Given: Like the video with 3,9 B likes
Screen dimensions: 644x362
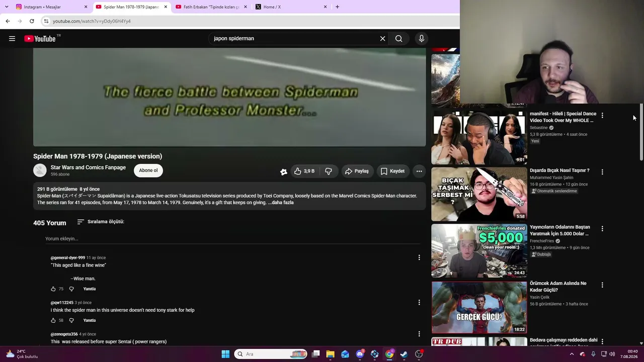Looking at the screenshot, I should [305, 171].
